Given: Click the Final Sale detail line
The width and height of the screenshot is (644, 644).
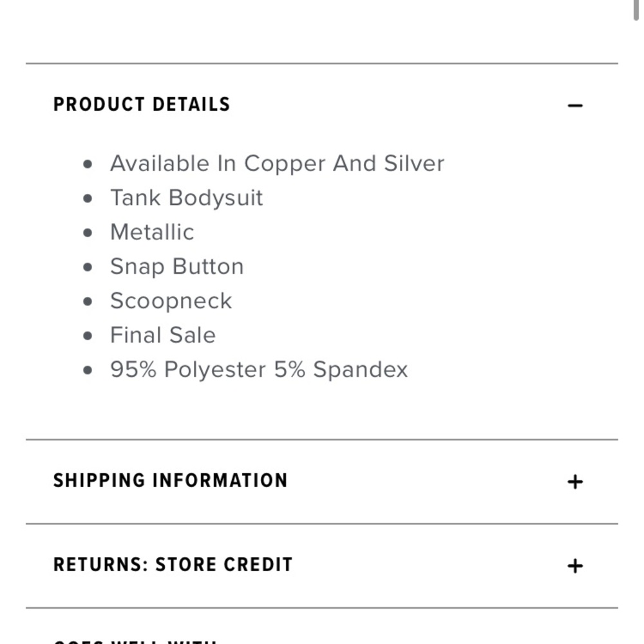Looking at the screenshot, I should 162,335.
